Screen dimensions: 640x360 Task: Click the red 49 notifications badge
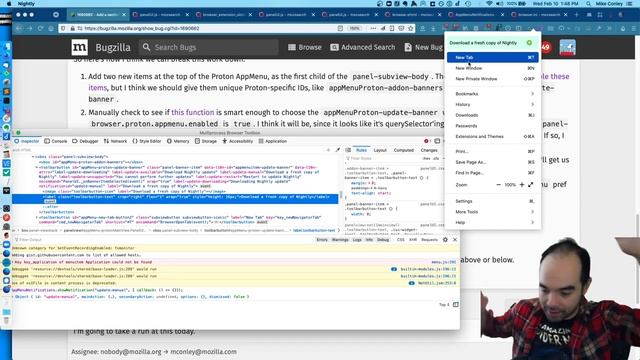tap(546, 47)
